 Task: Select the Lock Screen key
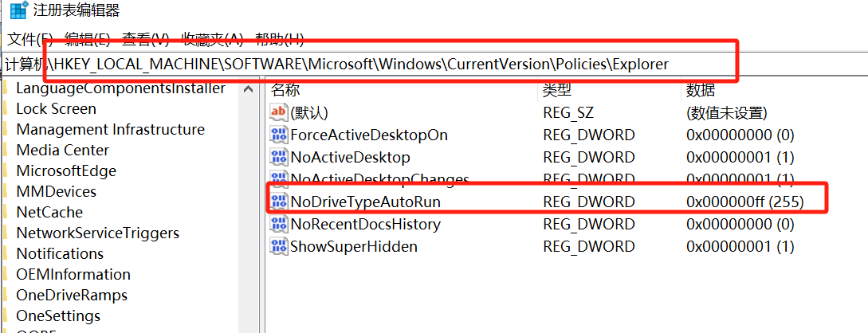(56, 109)
